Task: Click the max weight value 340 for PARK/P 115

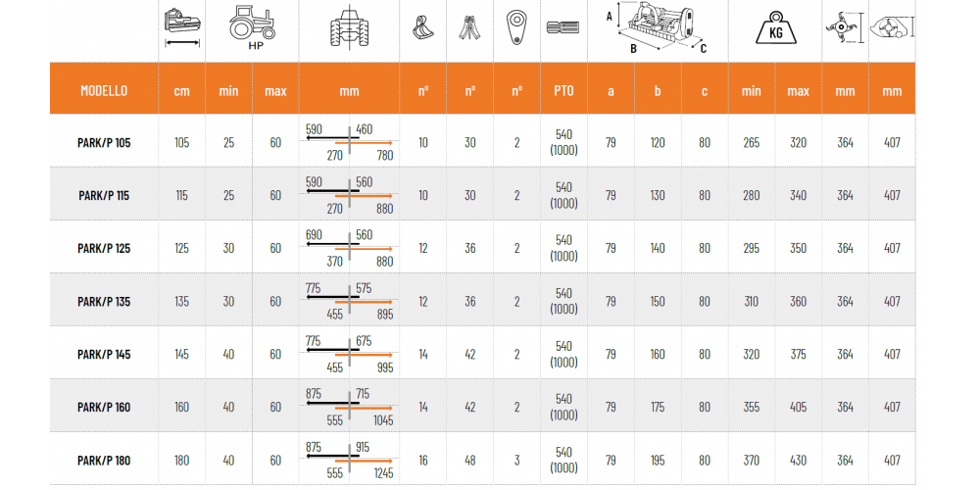Action: click(798, 196)
